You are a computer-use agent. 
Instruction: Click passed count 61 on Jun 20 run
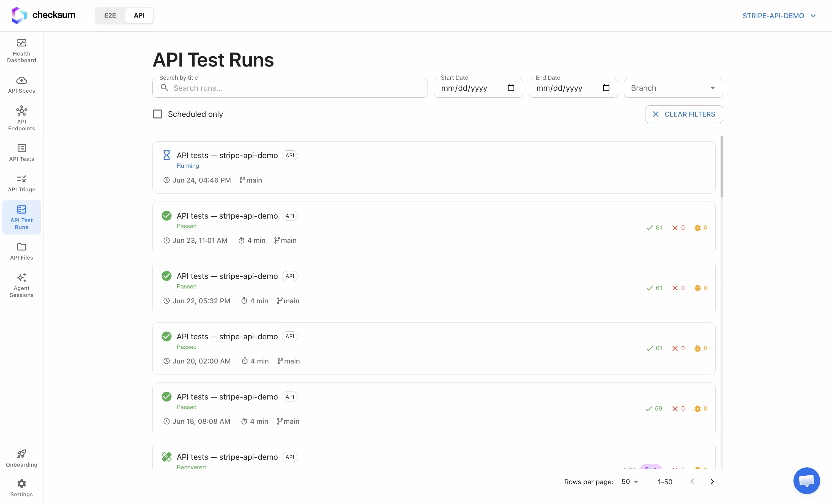click(x=654, y=348)
